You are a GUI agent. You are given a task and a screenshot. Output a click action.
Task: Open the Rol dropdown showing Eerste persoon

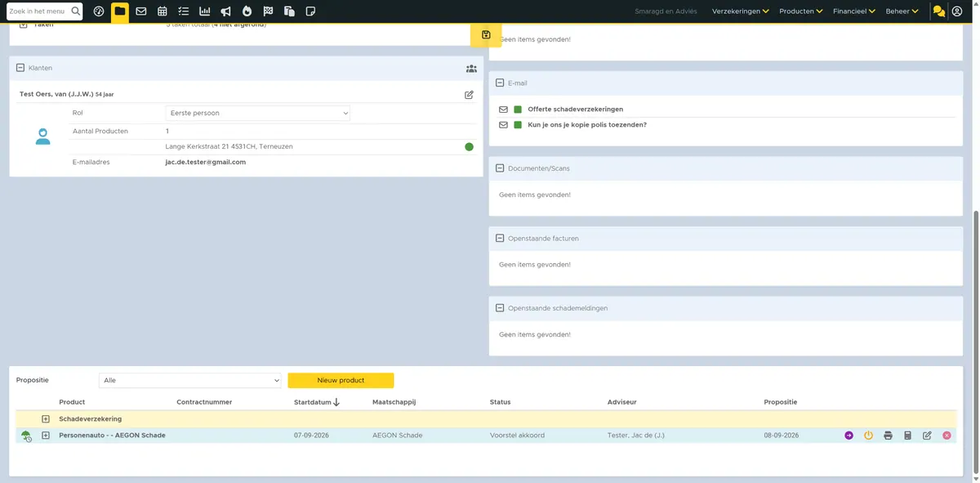[x=257, y=113]
